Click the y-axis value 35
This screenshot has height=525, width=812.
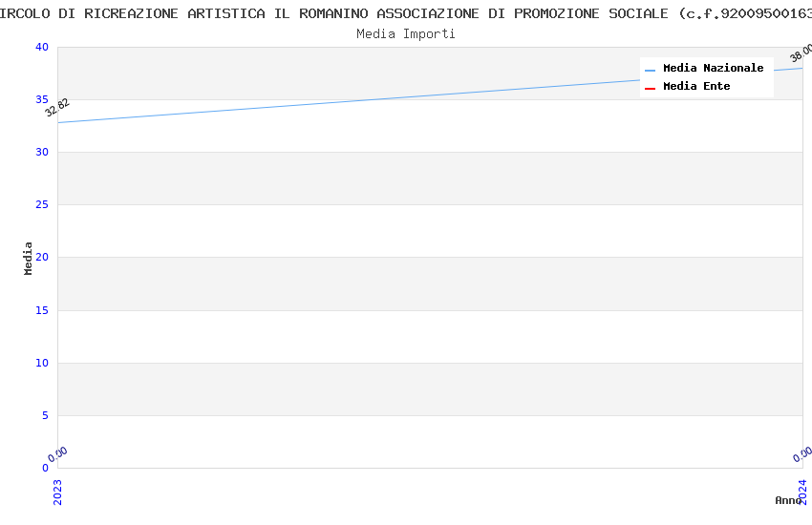pyautogui.click(x=42, y=99)
